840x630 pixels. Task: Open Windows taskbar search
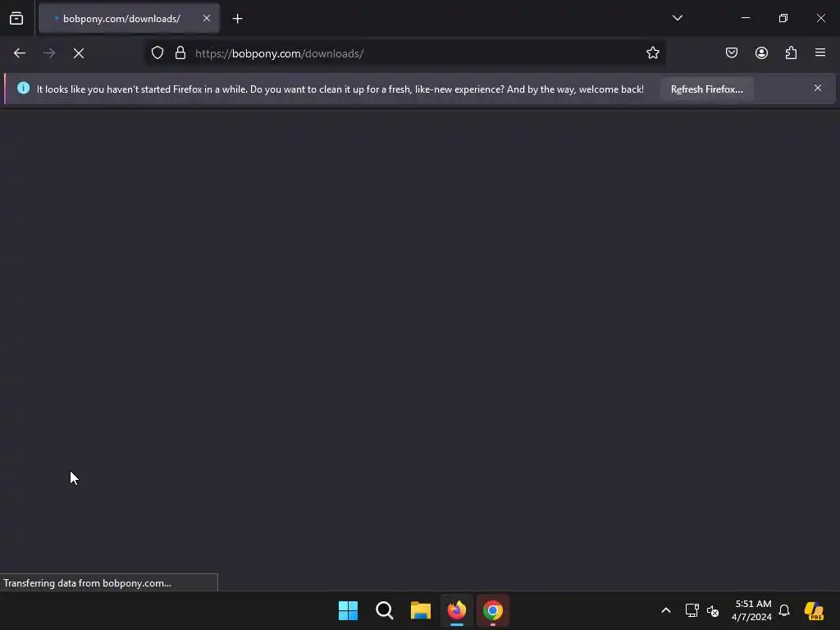384,610
